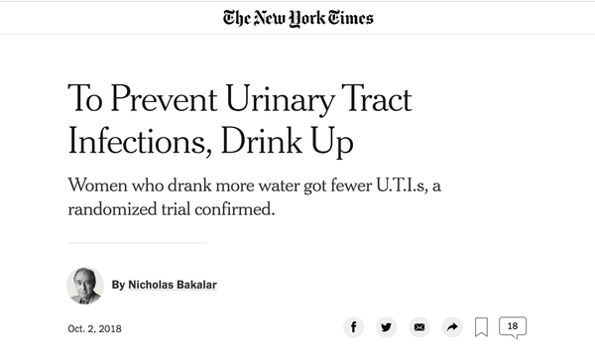Image resolution: width=595 pixels, height=364 pixels.
Task: Email the article using envelope icon
Action: coord(419,327)
